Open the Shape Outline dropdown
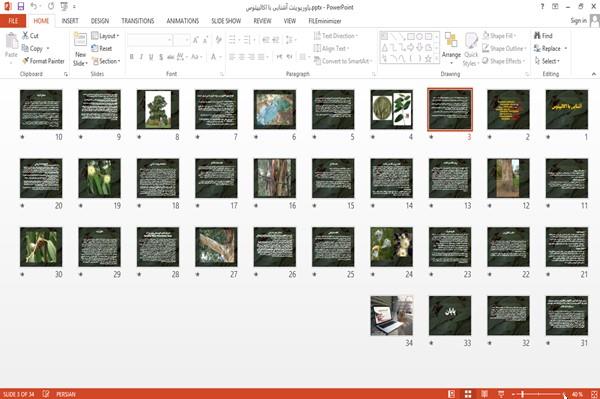 pyautogui.click(x=504, y=48)
